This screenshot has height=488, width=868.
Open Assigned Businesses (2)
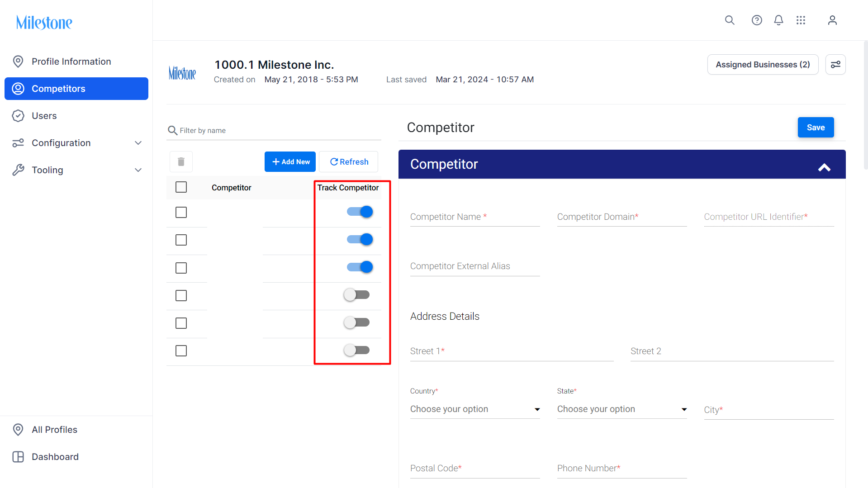pyautogui.click(x=763, y=65)
